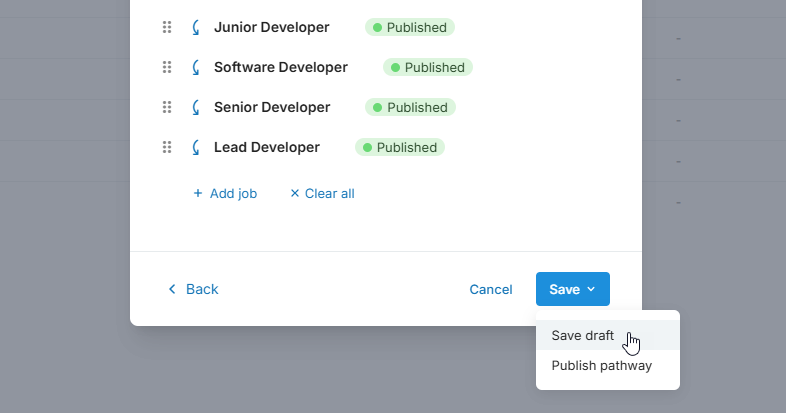Grab drag handle beside Lead Developer

(167, 147)
